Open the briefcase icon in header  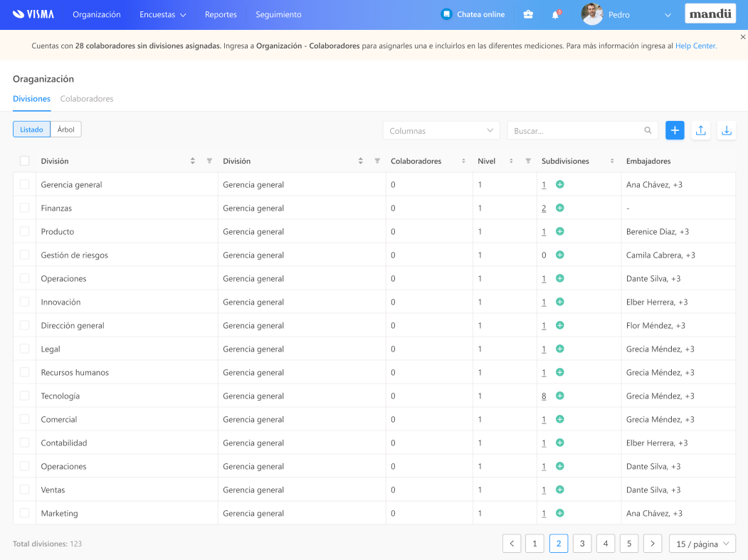click(x=528, y=14)
